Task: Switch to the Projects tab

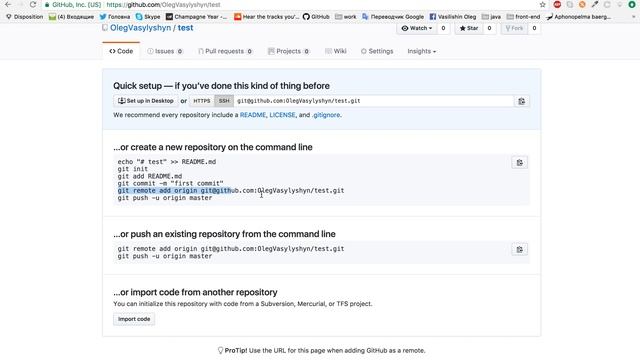Action: (x=289, y=51)
